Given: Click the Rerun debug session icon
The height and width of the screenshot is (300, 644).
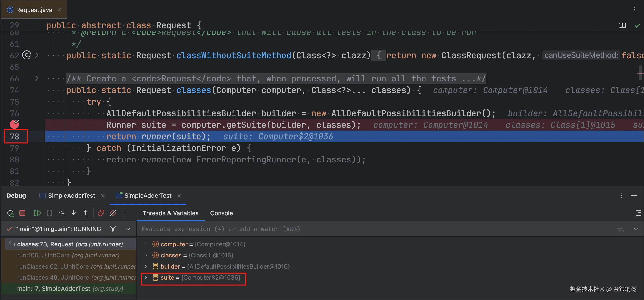Looking at the screenshot, I should [10, 213].
